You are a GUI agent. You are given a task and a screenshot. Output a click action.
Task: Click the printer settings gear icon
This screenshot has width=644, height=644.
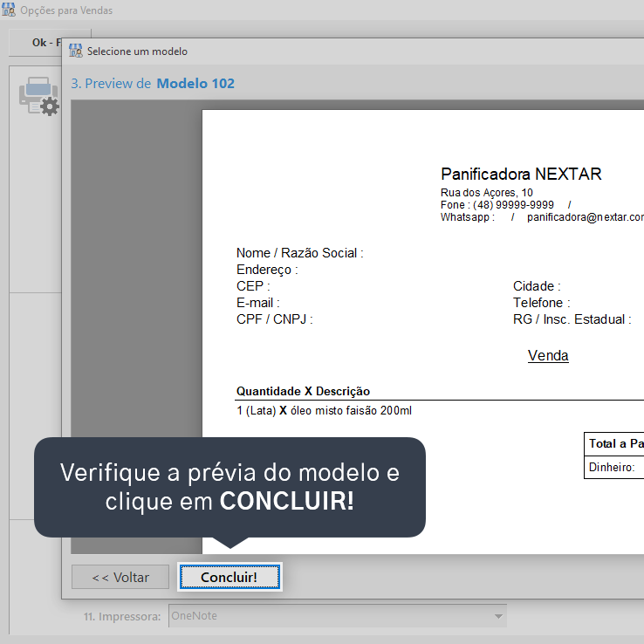[x=39, y=96]
